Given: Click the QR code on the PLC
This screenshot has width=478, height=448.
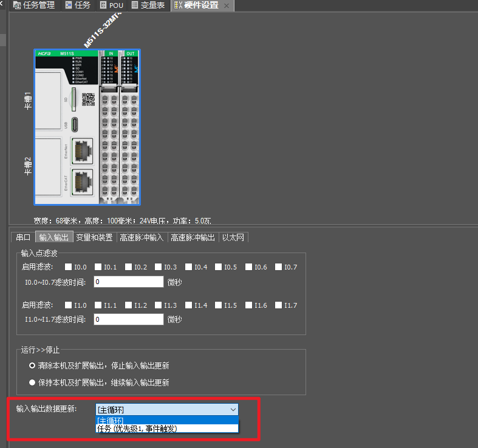Looking at the screenshot, I should tap(89, 100).
